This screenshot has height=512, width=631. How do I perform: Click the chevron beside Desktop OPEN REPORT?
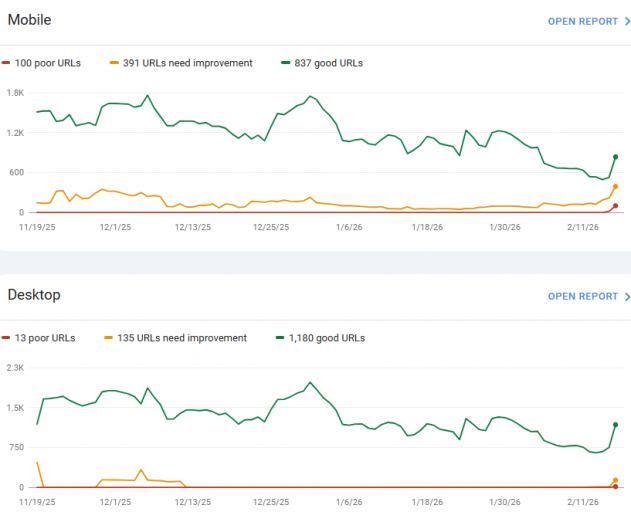coord(627,297)
